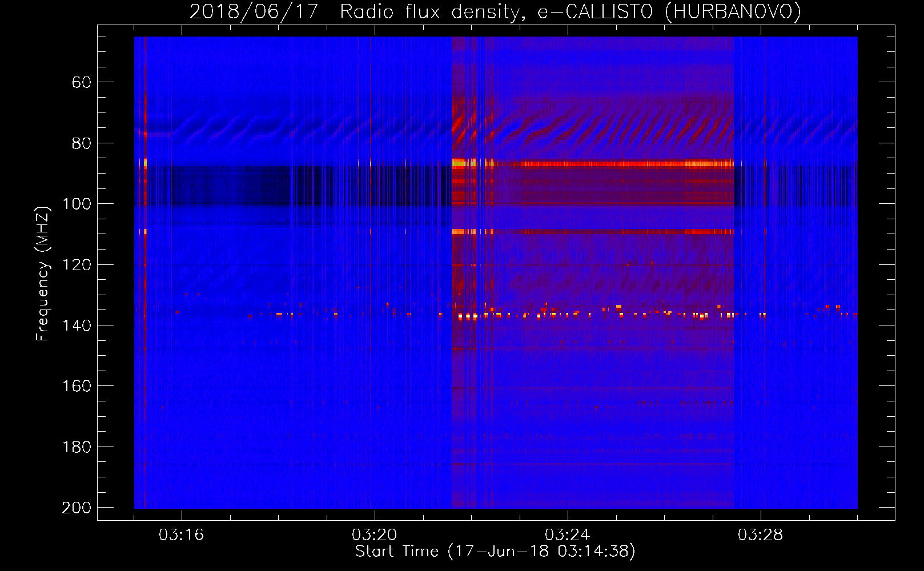Image resolution: width=924 pixels, height=571 pixels.
Task: Click the 200 frequency tick label
Action: click(77, 508)
